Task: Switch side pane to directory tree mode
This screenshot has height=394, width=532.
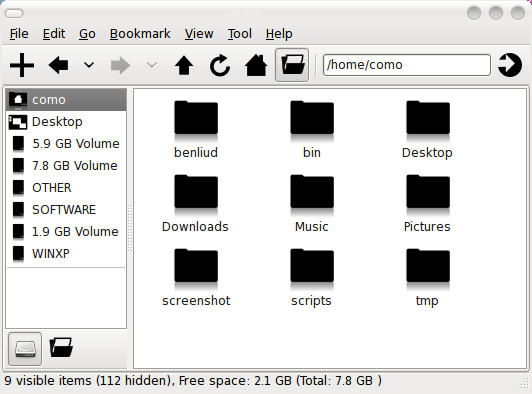Action: click(x=61, y=347)
